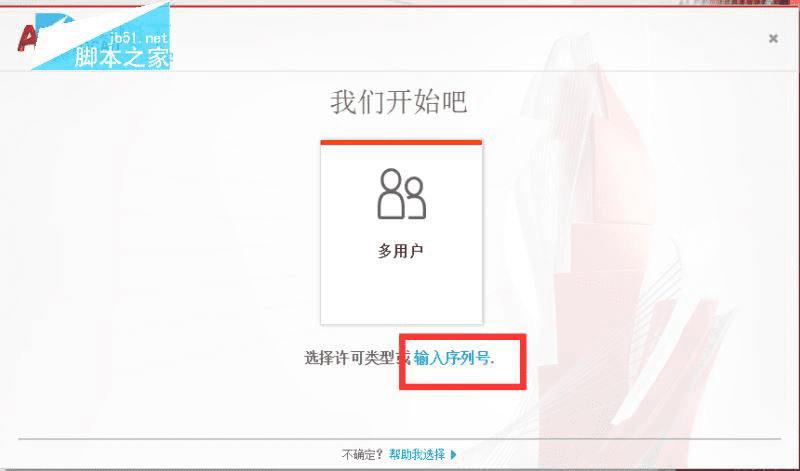Expand the arrow beside 帮助我选择
The width and height of the screenshot is (800, 471).
pyautogui.click(x=454, y=454)
